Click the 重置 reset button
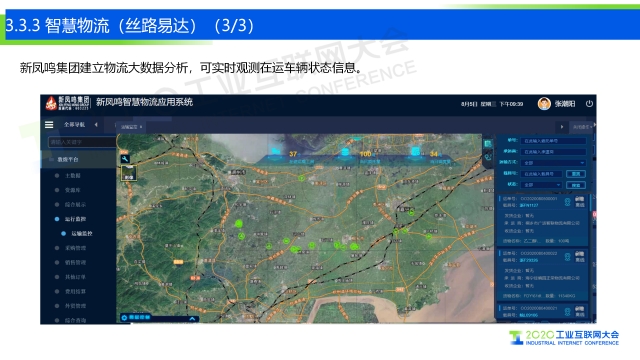Screen dimensions: 640x360 [576, 174]
